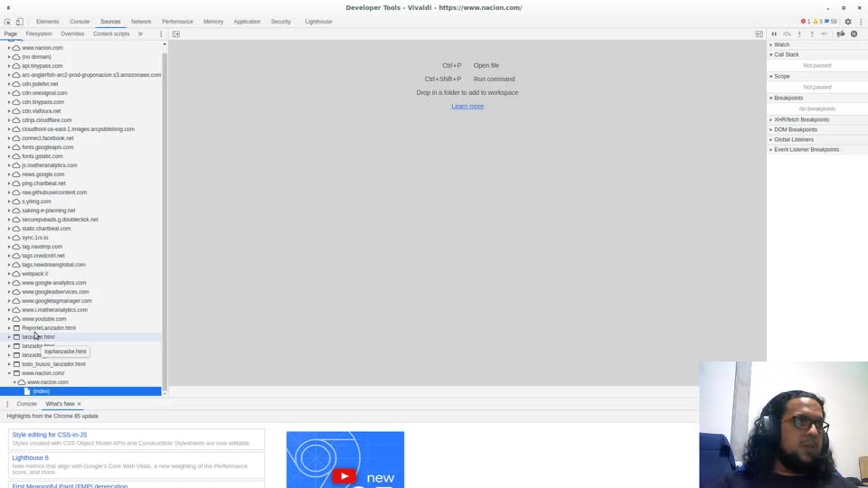868x488 pixels.
Task: Open the Memory panel
Action: pos(213,22)
